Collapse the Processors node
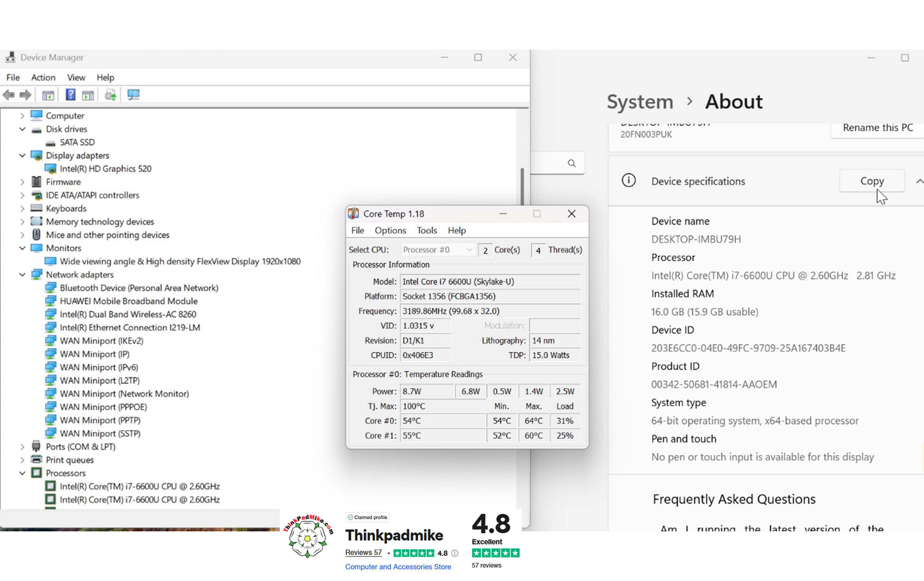924x581 pixels. pos(22,473)
